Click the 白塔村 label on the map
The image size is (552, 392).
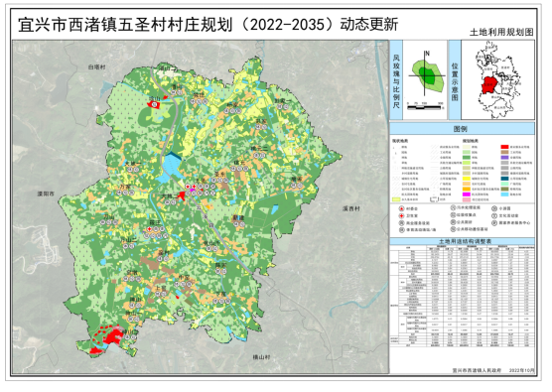click(x=97, y=66)
